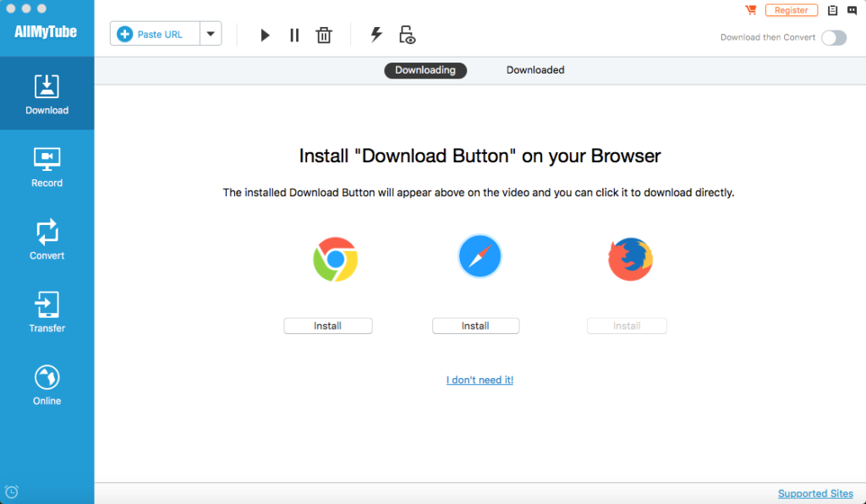866x504 pixels.
Task: Open the Supported Sites link
Action: click(x=815, y=493)
